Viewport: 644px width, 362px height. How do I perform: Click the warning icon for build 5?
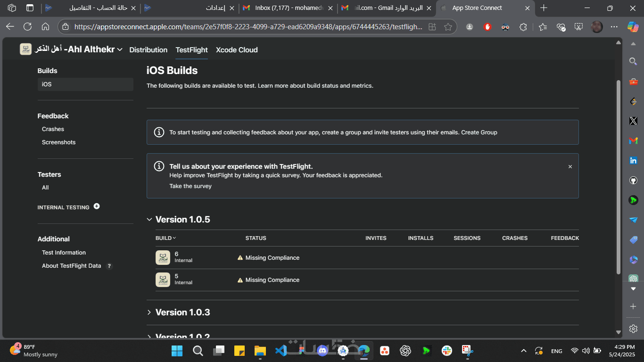point(240,280)
